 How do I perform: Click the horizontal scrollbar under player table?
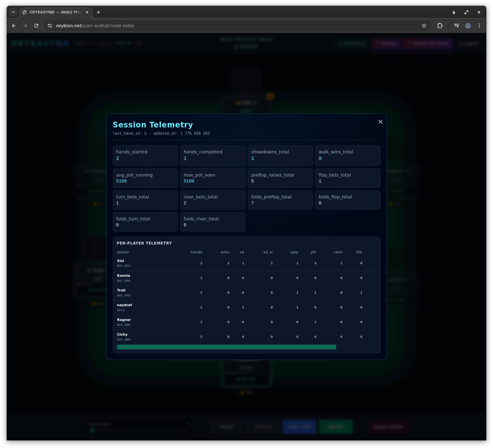coord(226,347)
